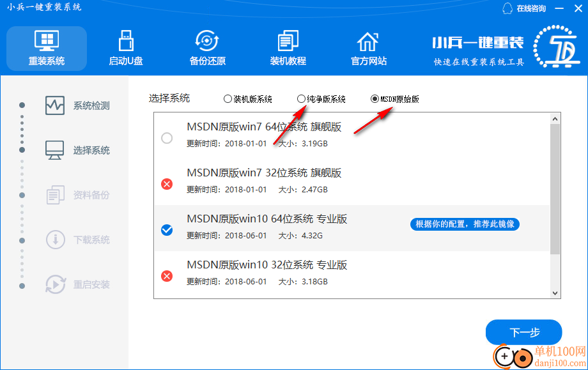
Task: Click the 下一步 next button
Action: point(523,332)
